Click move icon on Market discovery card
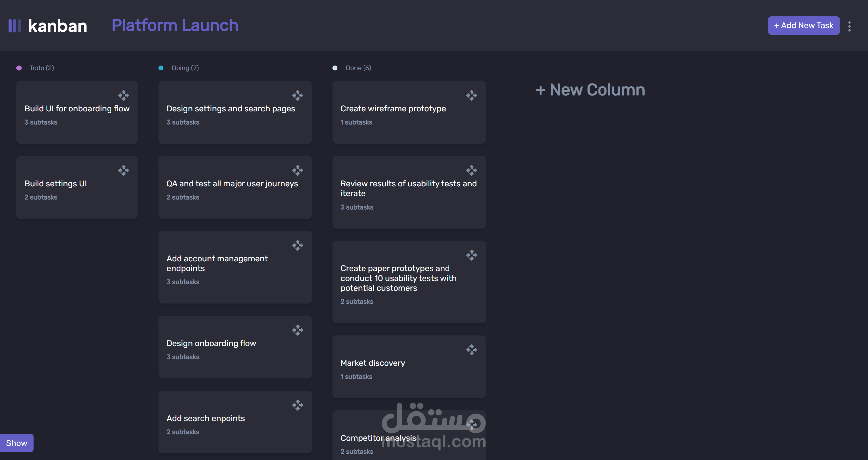 (x=471, y=350)
